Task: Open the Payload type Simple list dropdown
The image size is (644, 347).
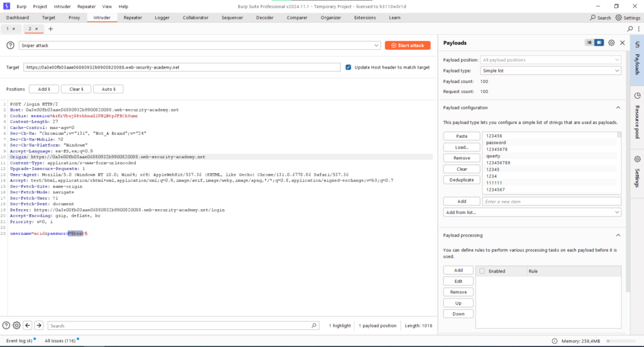Action: pos(551,71)
